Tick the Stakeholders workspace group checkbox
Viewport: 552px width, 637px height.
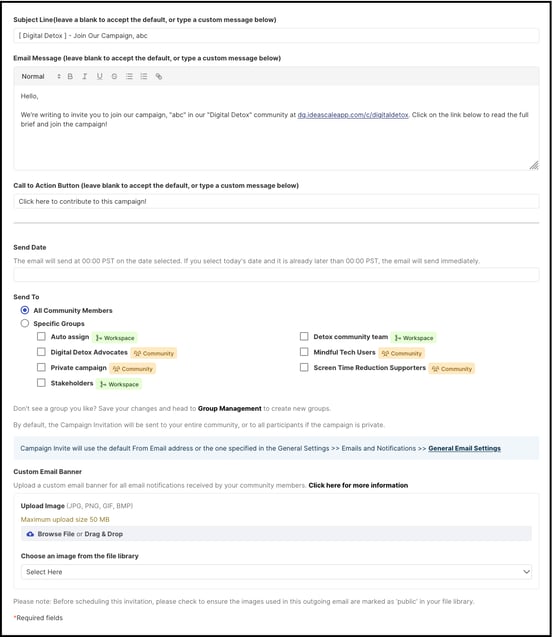[x=41, y=383]
